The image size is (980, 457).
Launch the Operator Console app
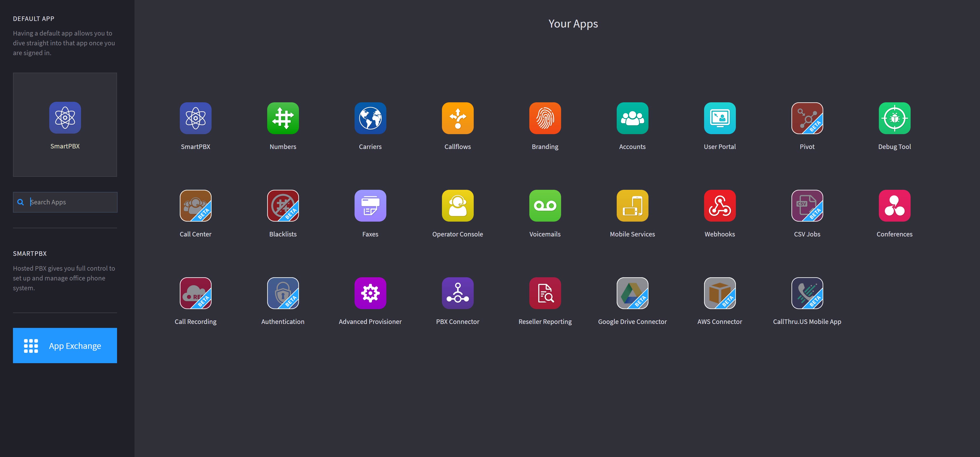pyautogui.click(x=458, y=206)
